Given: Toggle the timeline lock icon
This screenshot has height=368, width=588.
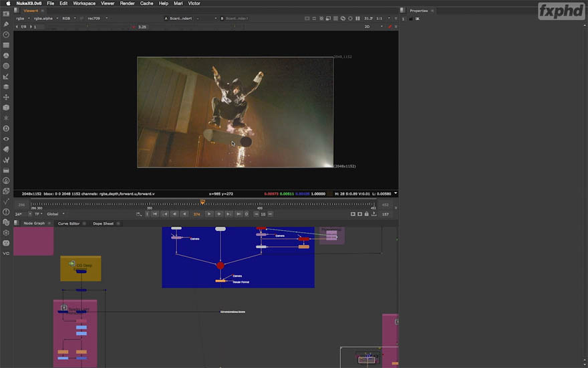Looking at the screenshot, I should click(x=367, y=214).
